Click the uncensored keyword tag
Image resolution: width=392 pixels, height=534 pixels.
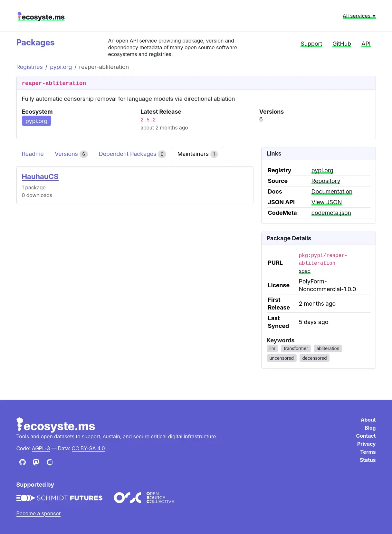[282, 358]
